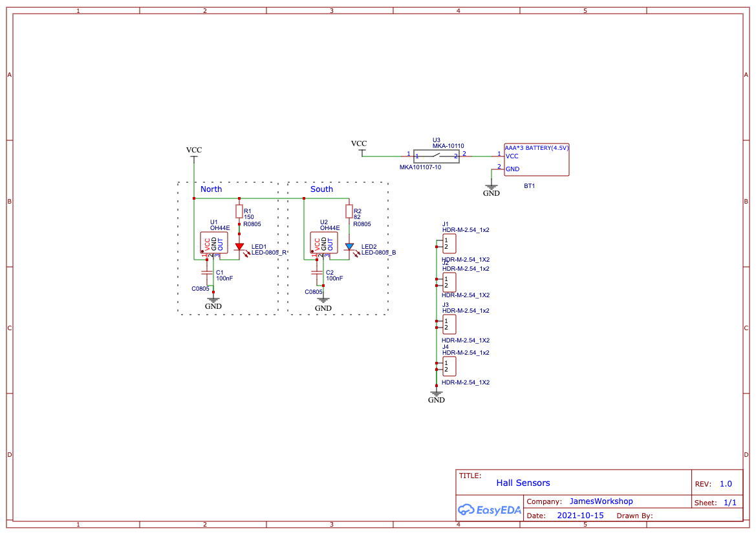Click the South group dashed box label
The image size is (756, 535).
click(x=321, y=189)
